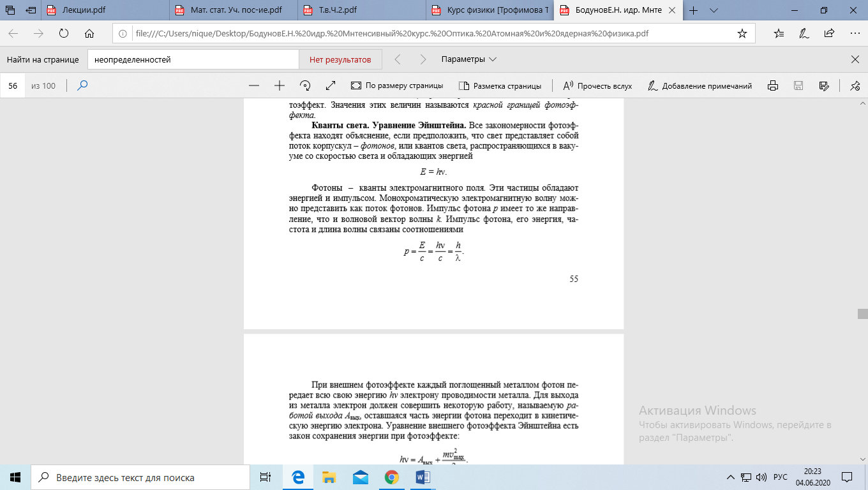Open Добавление примечаний annotation tool
868x490 pixels.
(700, 85)
